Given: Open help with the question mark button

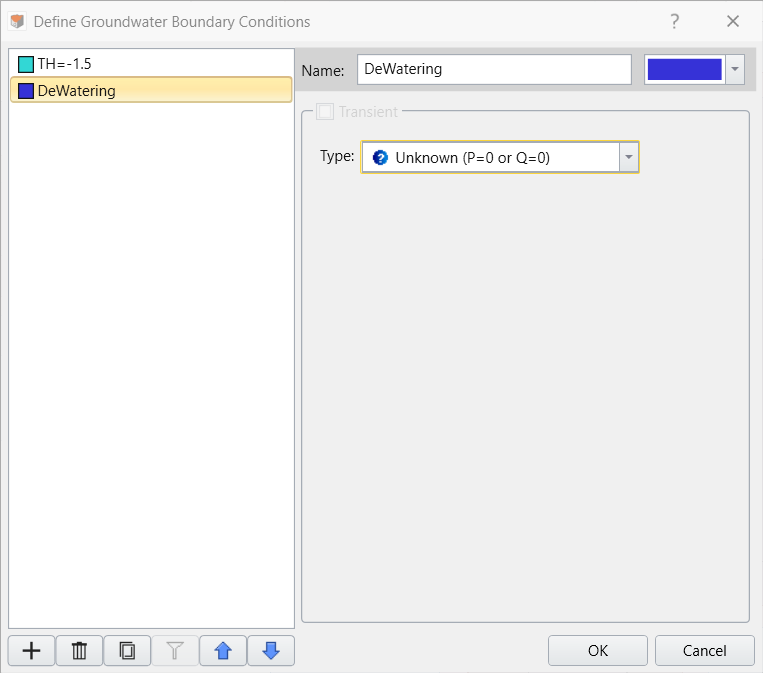Looking at the screenshot, I should (x=674, y=21).
